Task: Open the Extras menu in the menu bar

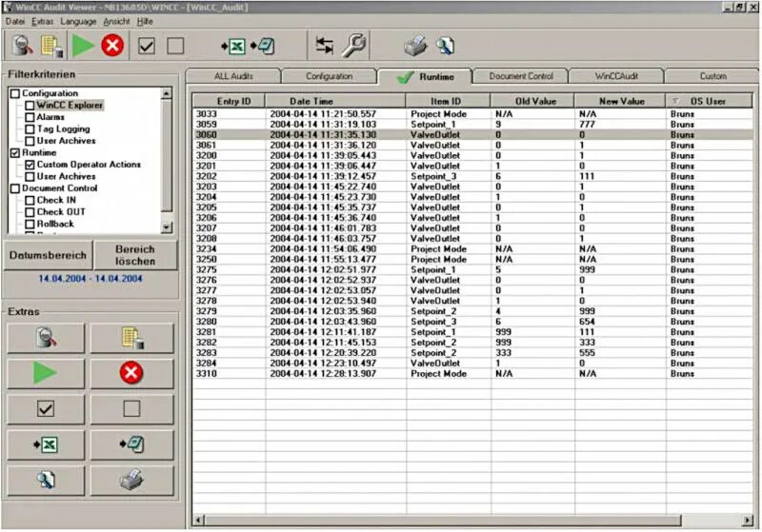Action: coord(42,21)
